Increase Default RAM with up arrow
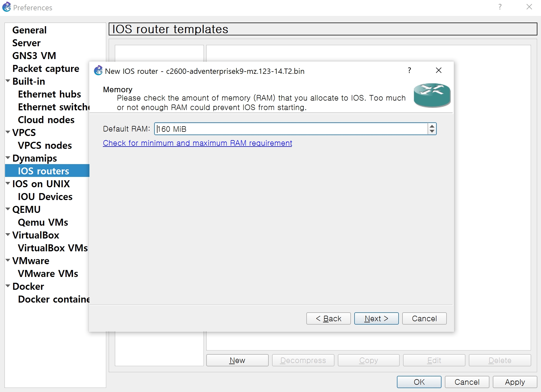 pos(432,126)
